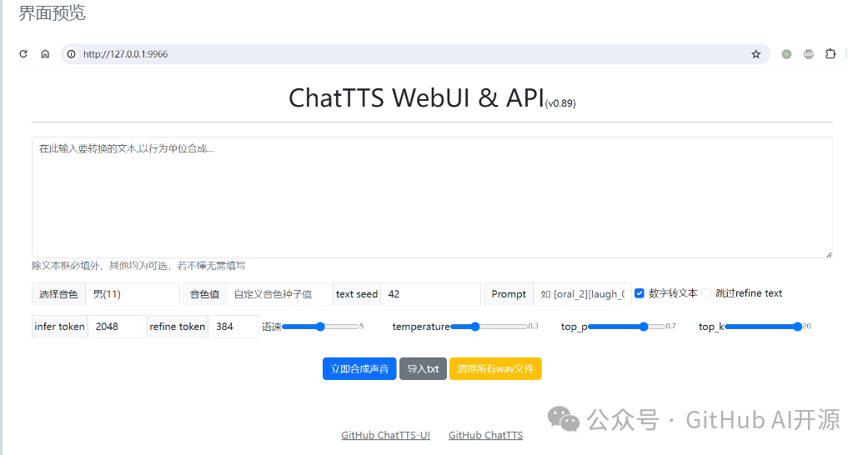
Task: Click the Prompt input field
Action: [582, 294]
